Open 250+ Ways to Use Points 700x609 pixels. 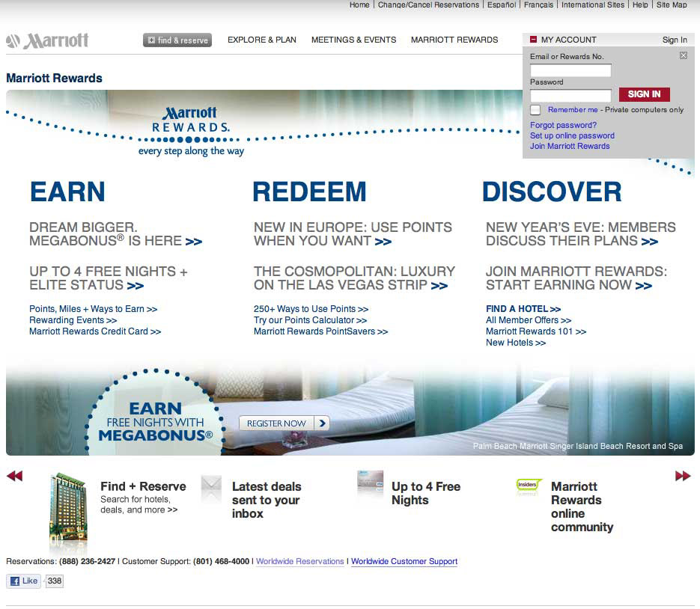coord(311,309)
